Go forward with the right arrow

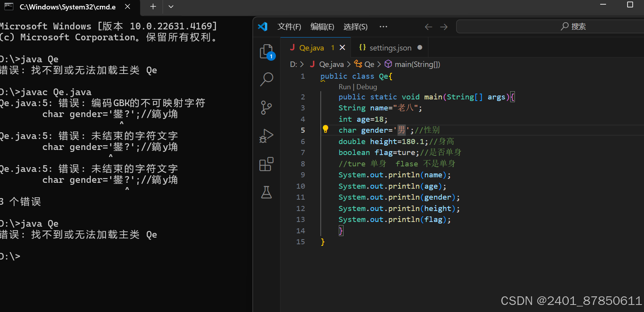click(444, 27)
